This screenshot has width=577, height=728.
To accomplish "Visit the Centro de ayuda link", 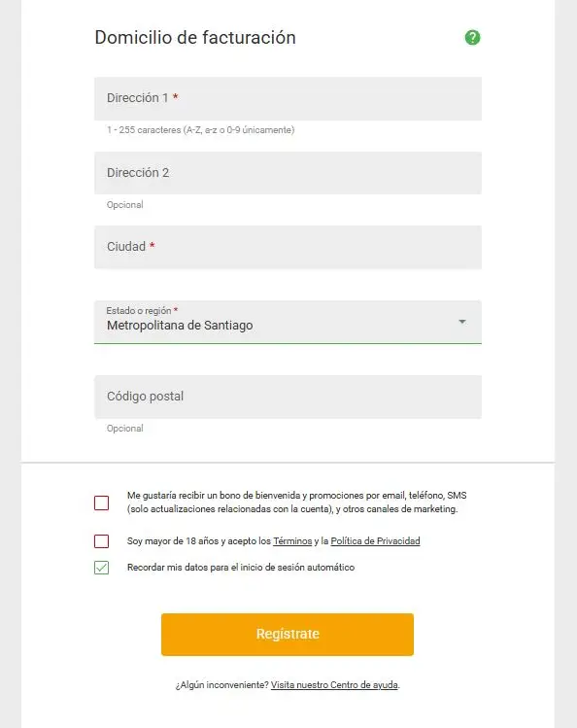I will [334, 685].
